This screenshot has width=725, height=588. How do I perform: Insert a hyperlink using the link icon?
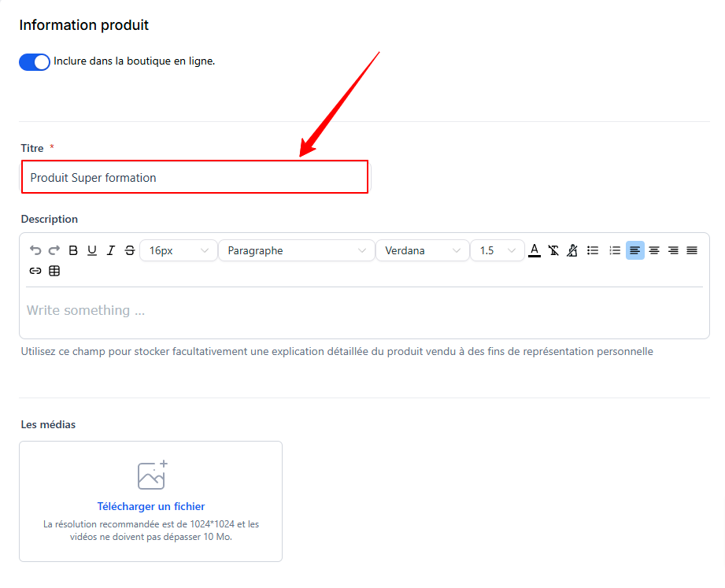(35, 271)
